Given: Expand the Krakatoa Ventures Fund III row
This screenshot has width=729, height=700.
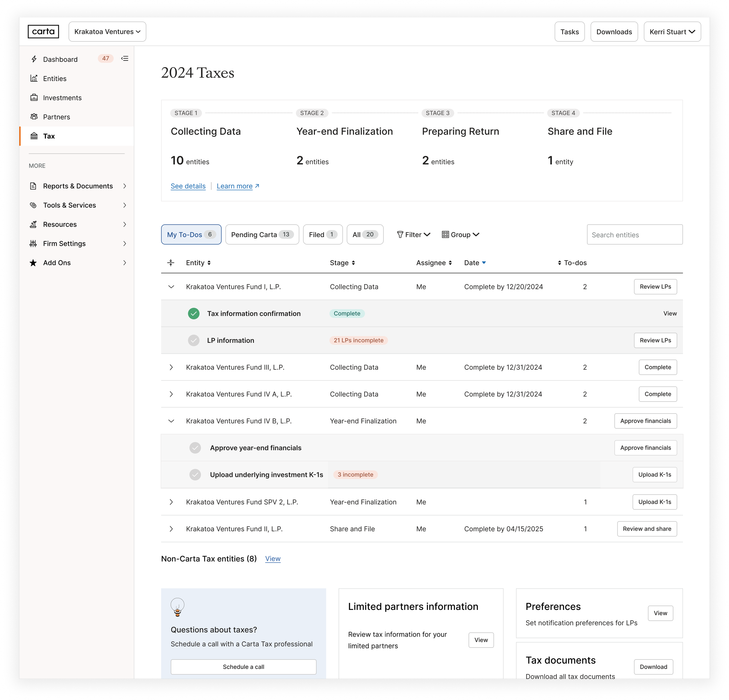Looking at the screenshot, I should 171,367.
